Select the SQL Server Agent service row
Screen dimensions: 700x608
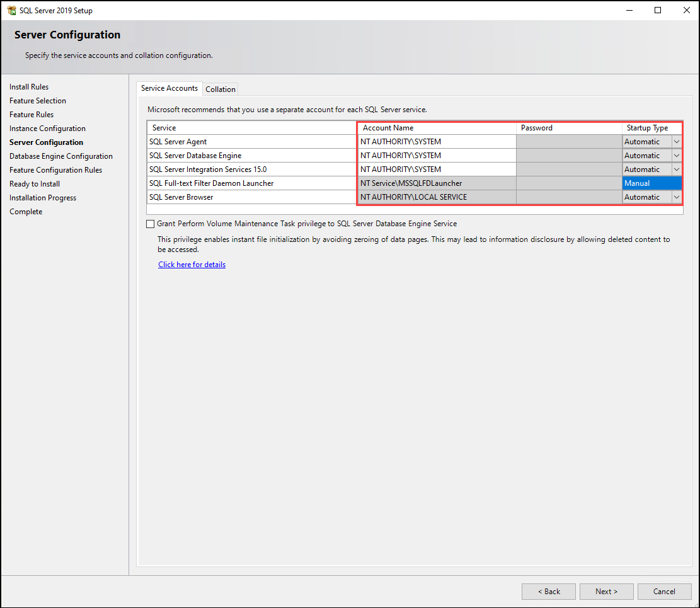click(x=252, y=142)
